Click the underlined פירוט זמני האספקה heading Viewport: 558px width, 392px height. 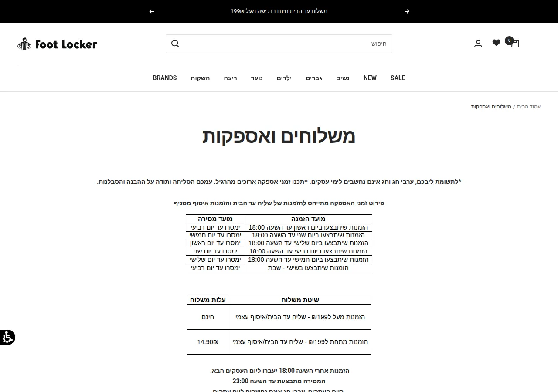(x=279, y=203)
